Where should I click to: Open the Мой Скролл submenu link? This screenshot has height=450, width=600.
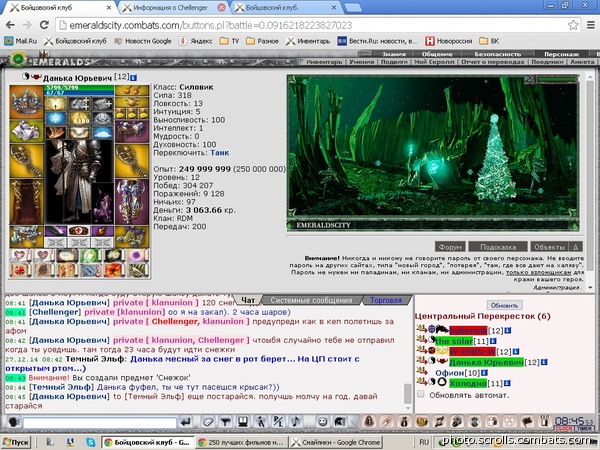(x=434, y=62)
